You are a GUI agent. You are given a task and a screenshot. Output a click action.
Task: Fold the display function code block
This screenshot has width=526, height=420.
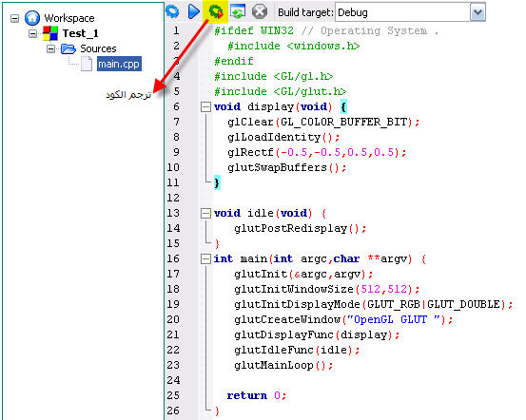click(x=205, y=107)
